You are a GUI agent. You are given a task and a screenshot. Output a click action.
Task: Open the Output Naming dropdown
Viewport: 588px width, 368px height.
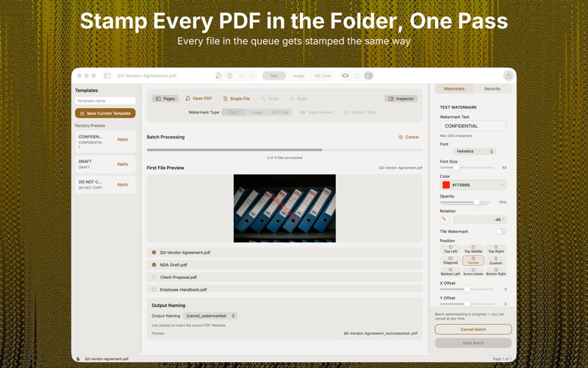click(210, 316)
